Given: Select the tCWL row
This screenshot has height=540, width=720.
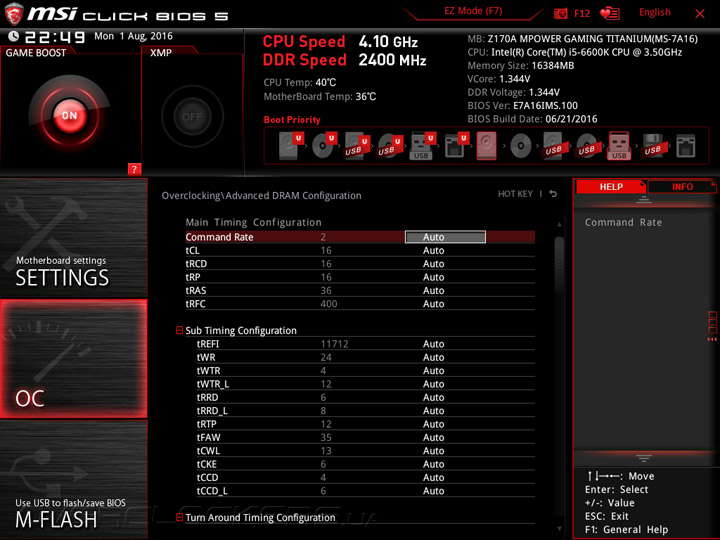Looking at the screenshot, I should 366,450.
